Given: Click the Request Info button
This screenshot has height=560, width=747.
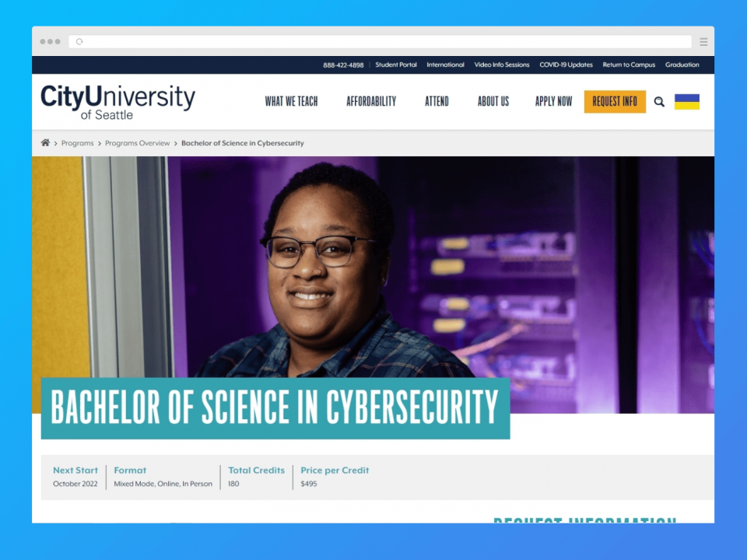Looking at the screenshot, I should coord(615,101).
